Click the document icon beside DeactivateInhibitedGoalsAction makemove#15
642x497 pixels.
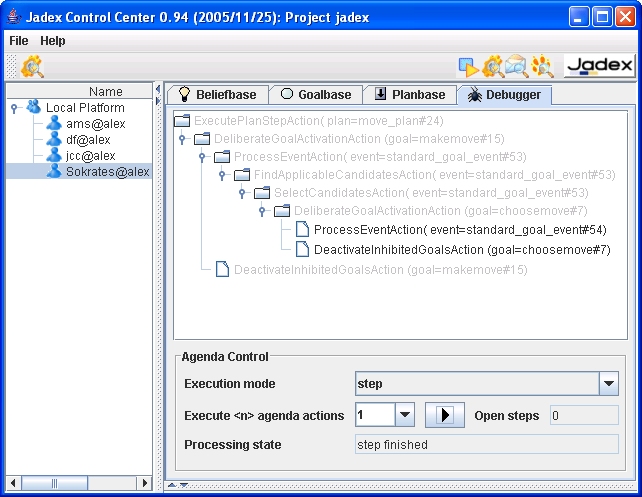[x=222, y=269]
